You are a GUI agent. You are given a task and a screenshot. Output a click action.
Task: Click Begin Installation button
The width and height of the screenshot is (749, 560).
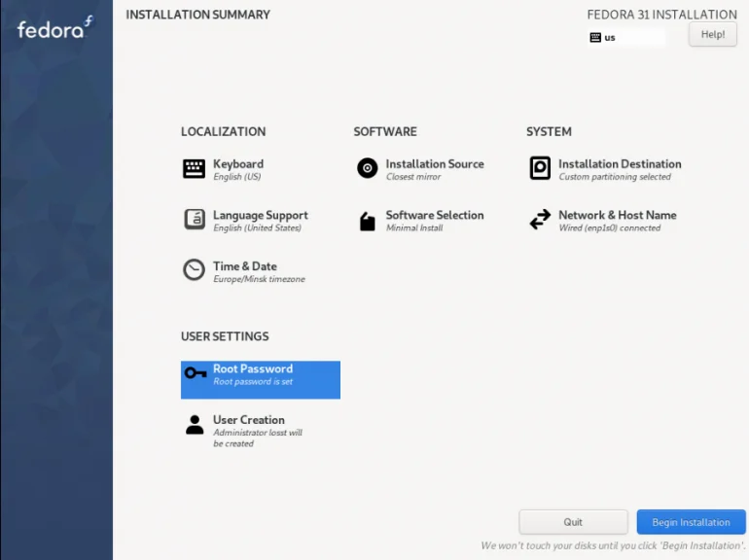[x=692, y=522]
